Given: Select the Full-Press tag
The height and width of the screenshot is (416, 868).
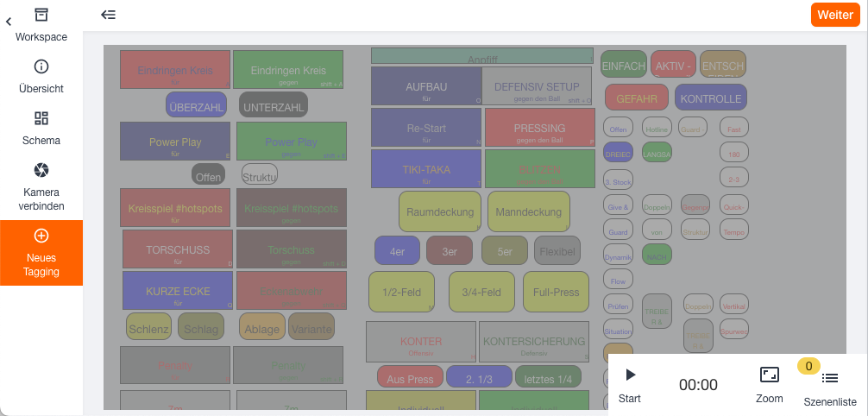Looking at the screenshot, I should [x=556, y=292].
